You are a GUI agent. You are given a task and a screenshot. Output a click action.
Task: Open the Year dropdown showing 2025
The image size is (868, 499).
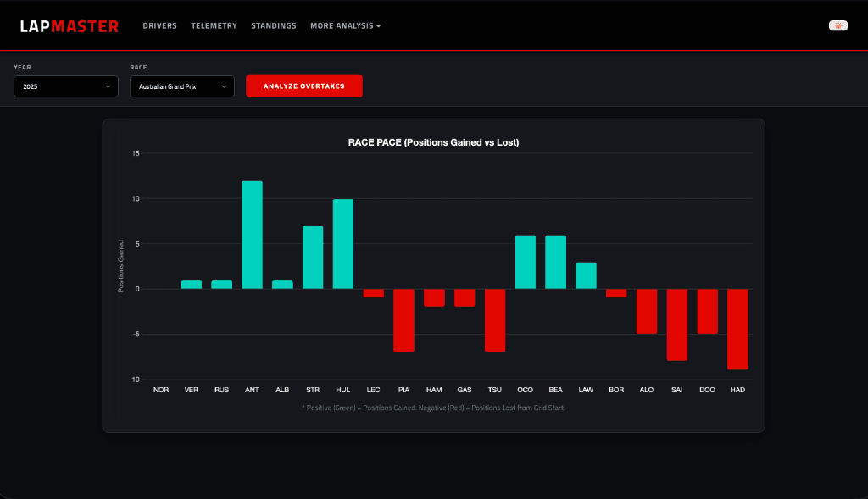[x=66, y=86]
